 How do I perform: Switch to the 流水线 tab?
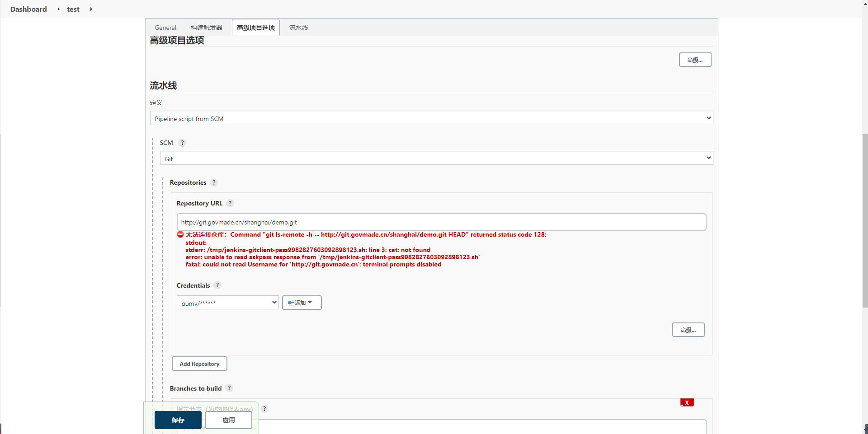click(x=299, y=28)
